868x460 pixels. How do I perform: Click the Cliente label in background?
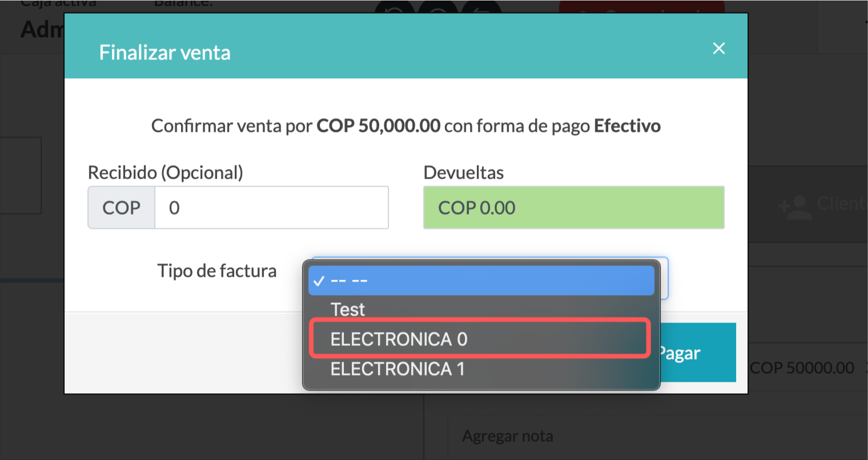pos(842,204)
